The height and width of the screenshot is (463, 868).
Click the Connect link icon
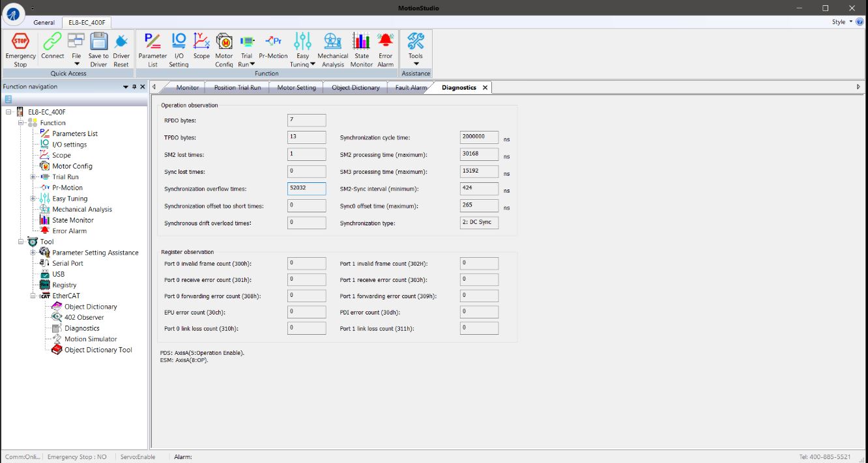tap(53, 43)
